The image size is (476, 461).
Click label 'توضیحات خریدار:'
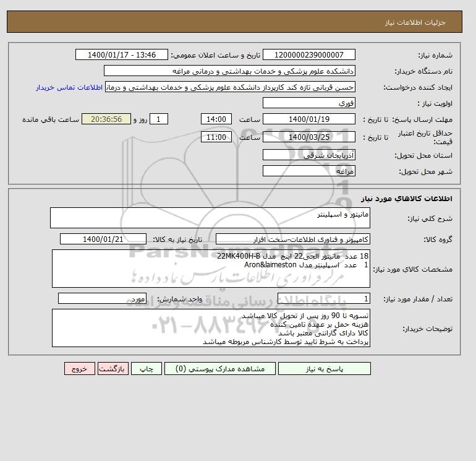tap(427, 329)
